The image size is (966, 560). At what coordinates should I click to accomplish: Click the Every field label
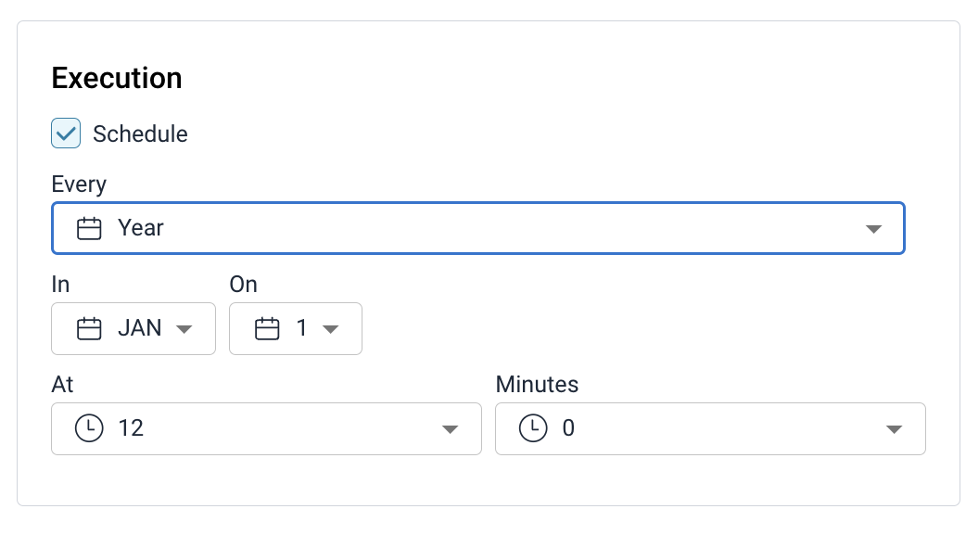point(79,185)
